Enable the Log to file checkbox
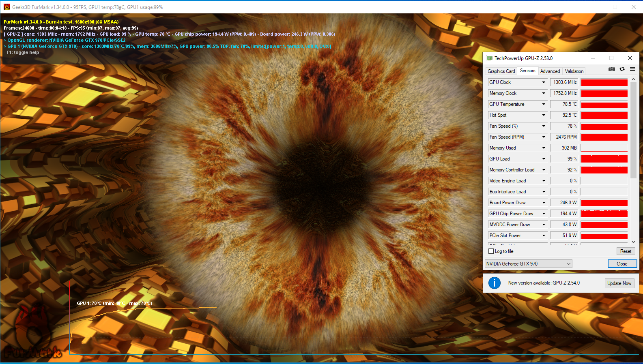 [491, 251]
